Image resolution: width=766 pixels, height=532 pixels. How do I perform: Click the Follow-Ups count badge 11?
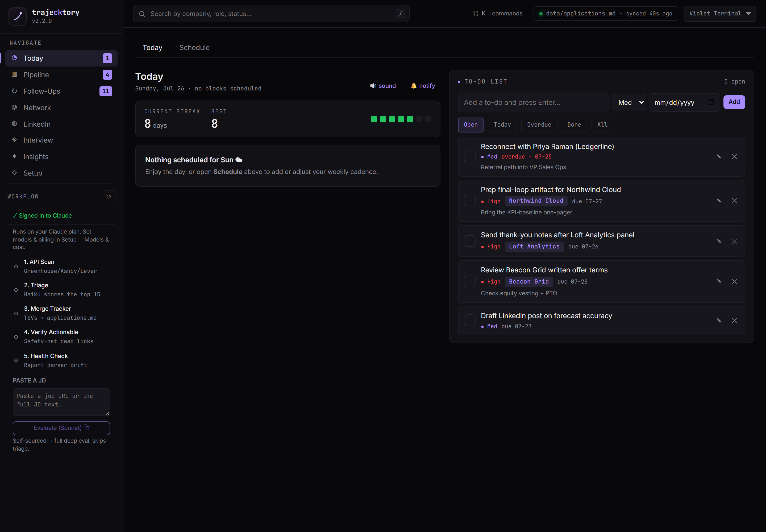click(x=106, y=91)
